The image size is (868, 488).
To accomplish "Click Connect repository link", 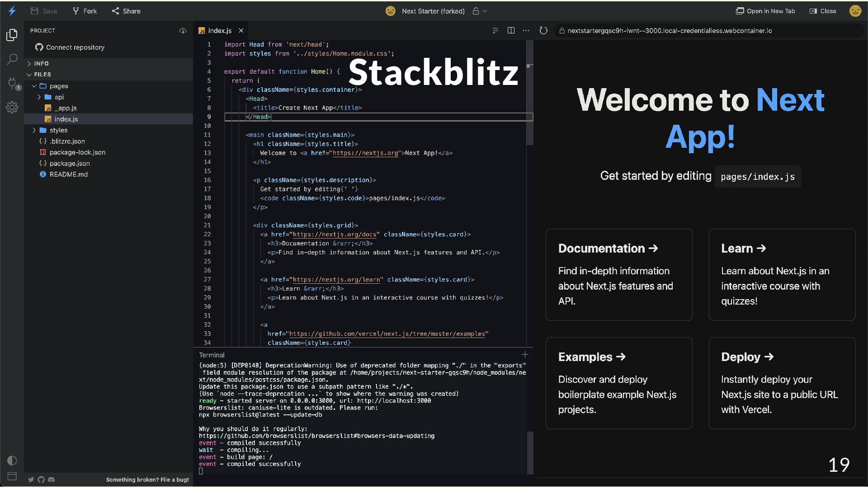I will click(x=75, y=47).
